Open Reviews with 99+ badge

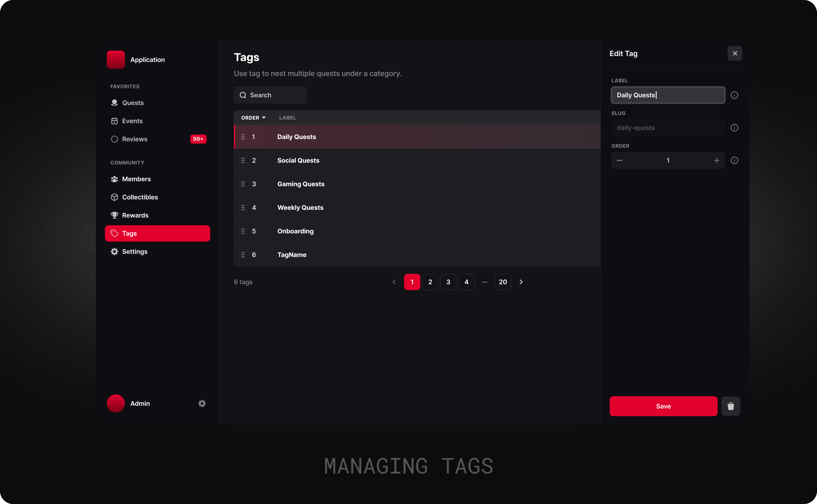[134, 139]
